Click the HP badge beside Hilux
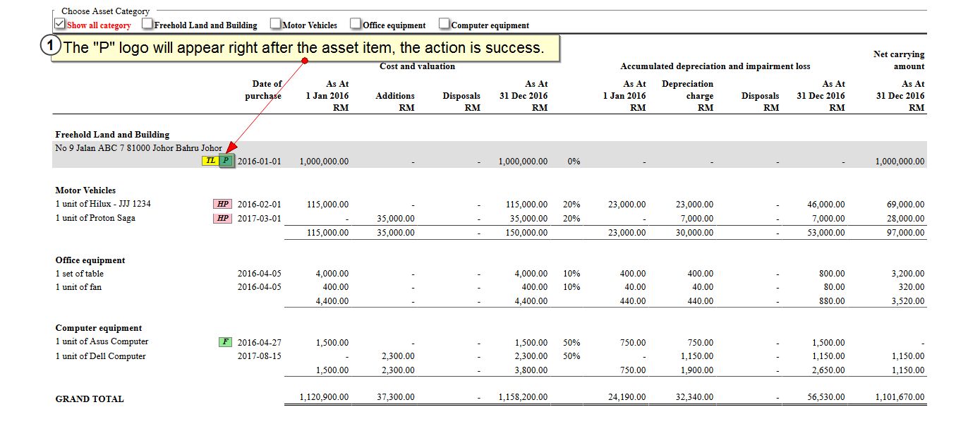Viewport: 980px width, 431px height. (222, 204)
